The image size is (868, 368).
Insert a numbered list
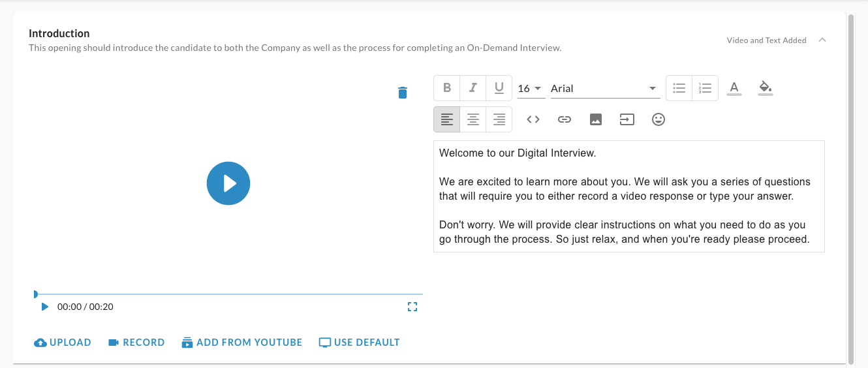(705, 88)
